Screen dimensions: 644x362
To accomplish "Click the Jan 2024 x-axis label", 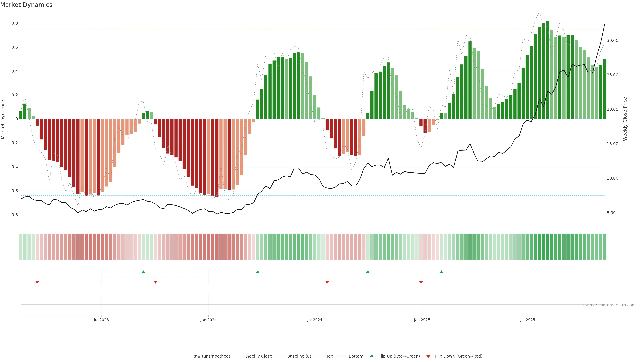I will (208, 320).
